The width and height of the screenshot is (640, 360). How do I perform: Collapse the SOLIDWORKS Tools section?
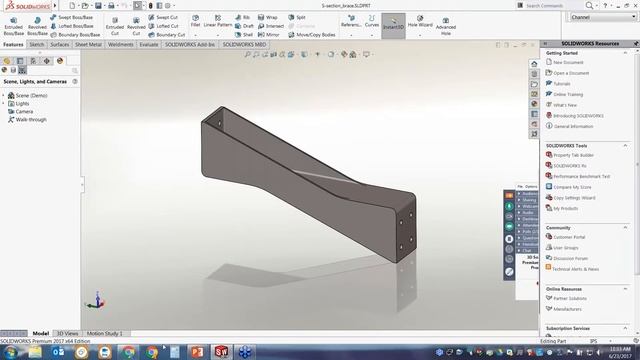pyautogui.click(x=625, y=146)
